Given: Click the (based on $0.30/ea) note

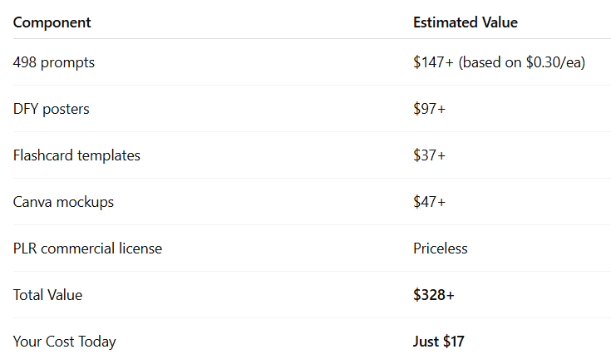Looking at the screenshot, I should 522,62.
